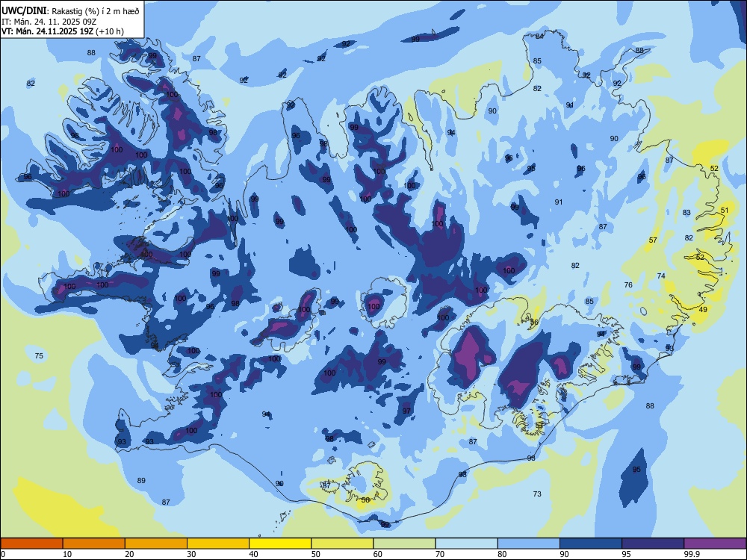
Task: Click the legend tick label '99.9'
Action: point(692,554)
